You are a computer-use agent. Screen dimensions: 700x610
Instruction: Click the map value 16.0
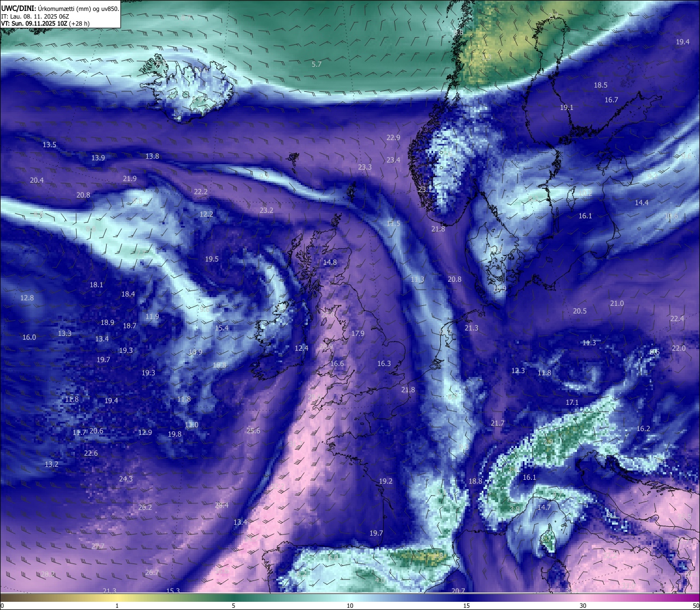pyautogui.click(x=29, y=338)
